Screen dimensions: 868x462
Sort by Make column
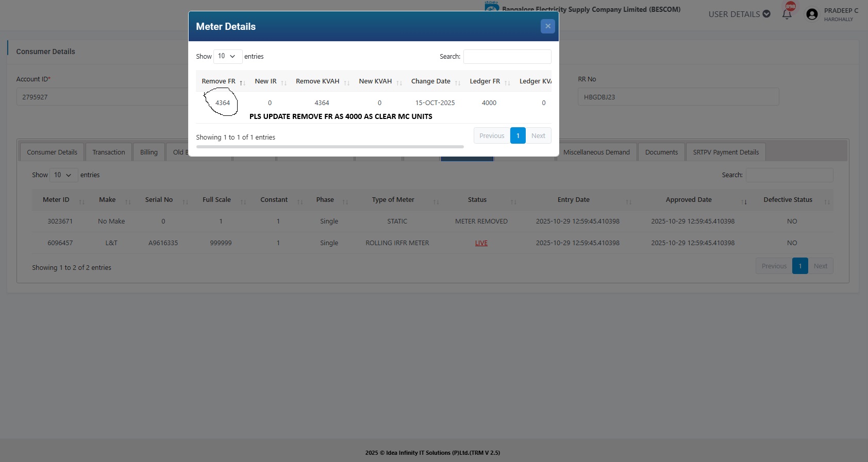pos(112,200)
